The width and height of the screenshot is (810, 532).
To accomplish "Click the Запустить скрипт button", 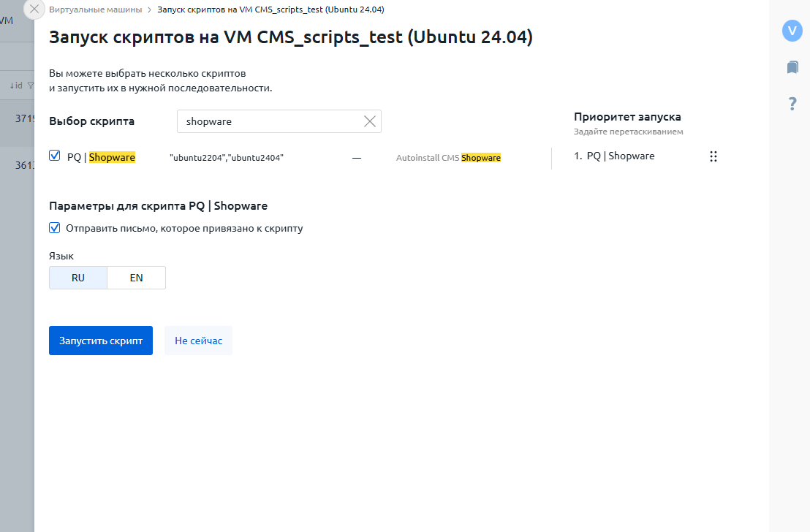I will tap(101, 341).
